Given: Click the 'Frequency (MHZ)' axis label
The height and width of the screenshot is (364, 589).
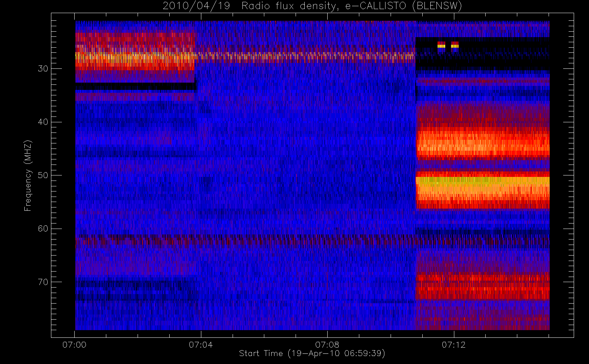Looking at the screenshot, I should pos(28,175).
